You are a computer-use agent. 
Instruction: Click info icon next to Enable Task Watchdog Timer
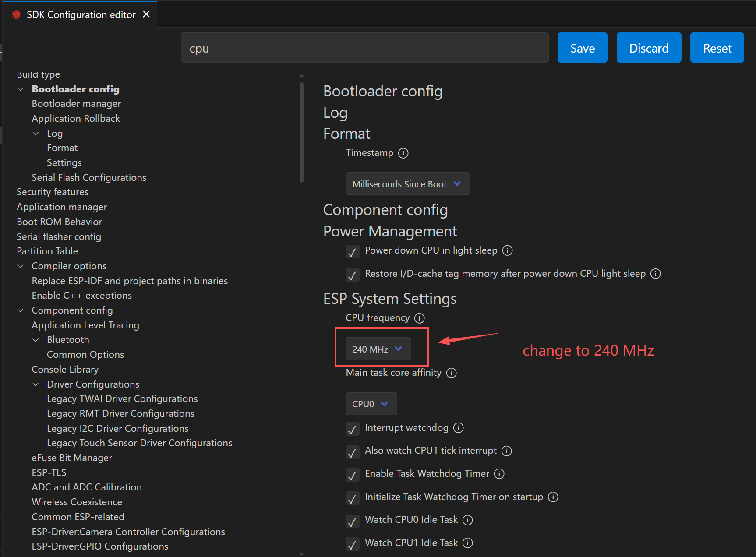[x=499, y=474]
